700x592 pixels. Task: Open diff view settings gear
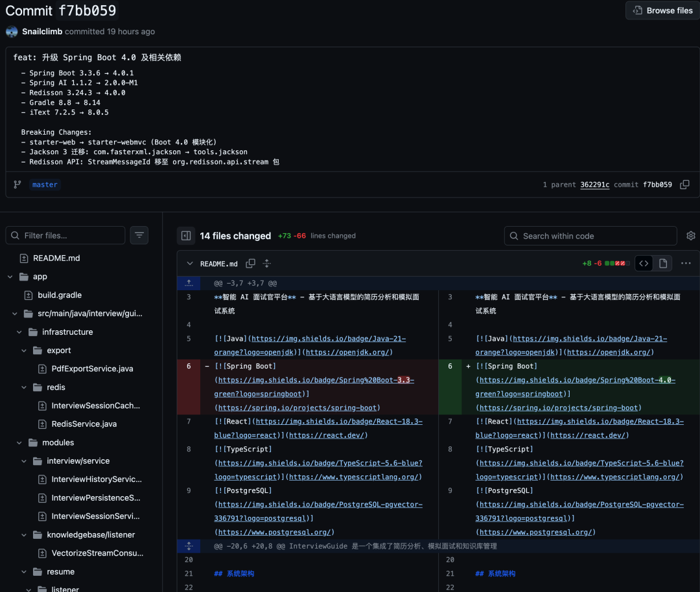[691, 236]
